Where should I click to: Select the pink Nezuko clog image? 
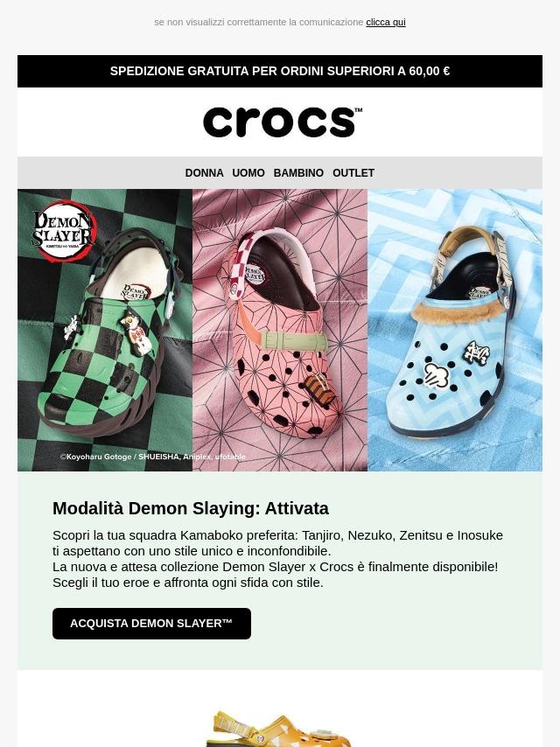pos(280,330)
